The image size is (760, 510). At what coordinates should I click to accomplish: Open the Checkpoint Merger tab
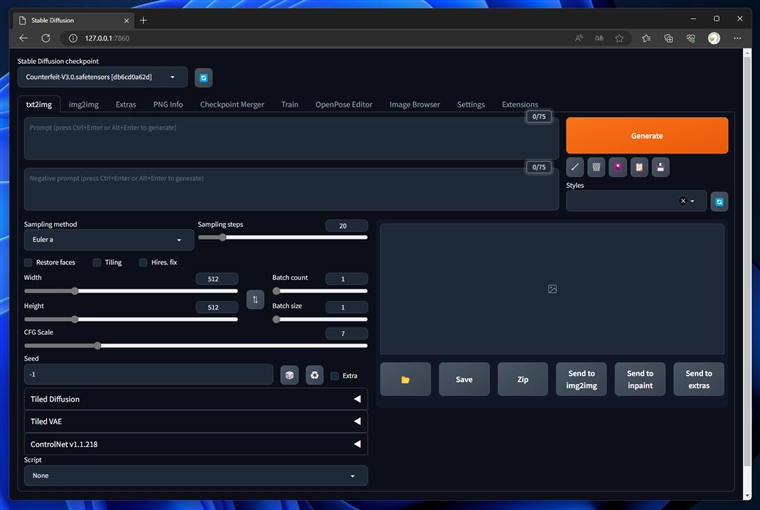tap(232, 104)
